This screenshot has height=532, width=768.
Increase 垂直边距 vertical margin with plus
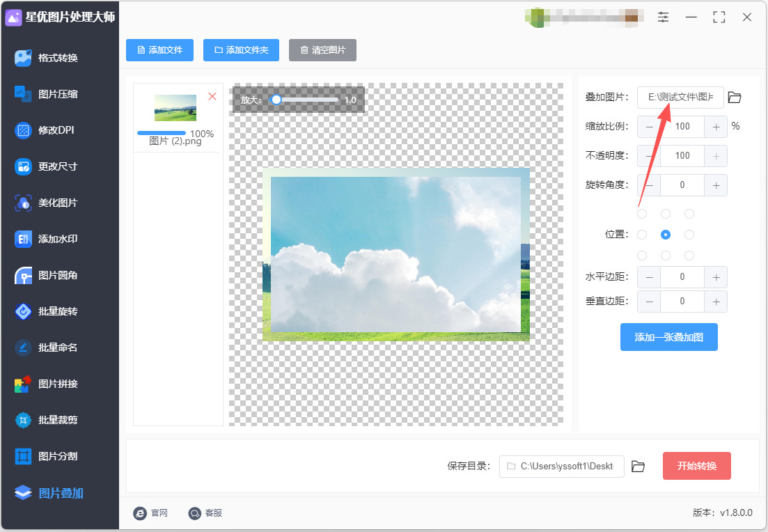coord(716,302)
